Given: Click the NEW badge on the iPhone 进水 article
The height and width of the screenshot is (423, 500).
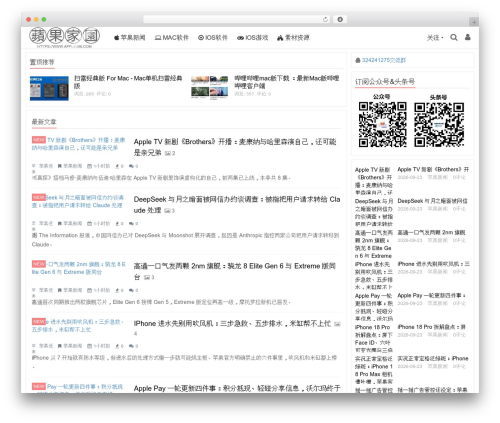Looking at the screenshot, I should point(39,321).
